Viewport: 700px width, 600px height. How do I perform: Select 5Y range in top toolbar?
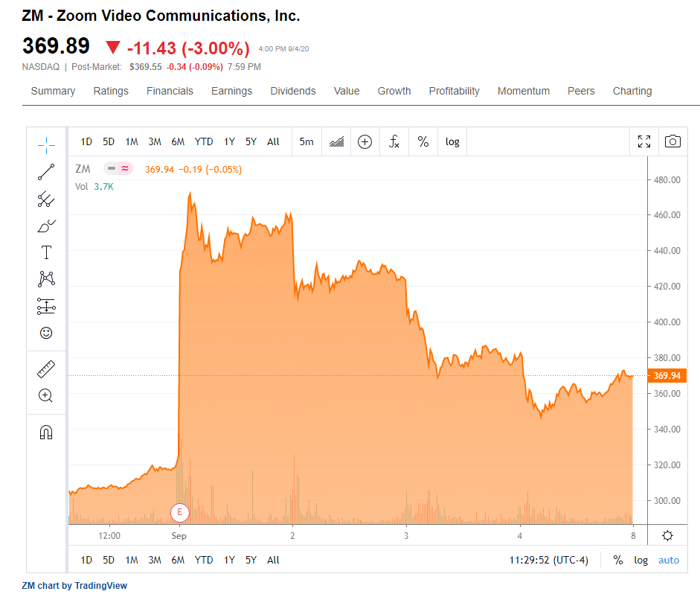point(251,142)
